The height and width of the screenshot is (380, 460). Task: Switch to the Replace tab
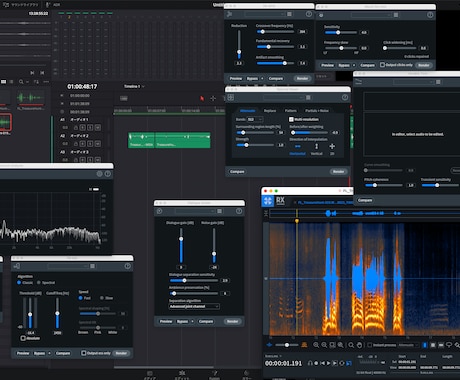270,111
